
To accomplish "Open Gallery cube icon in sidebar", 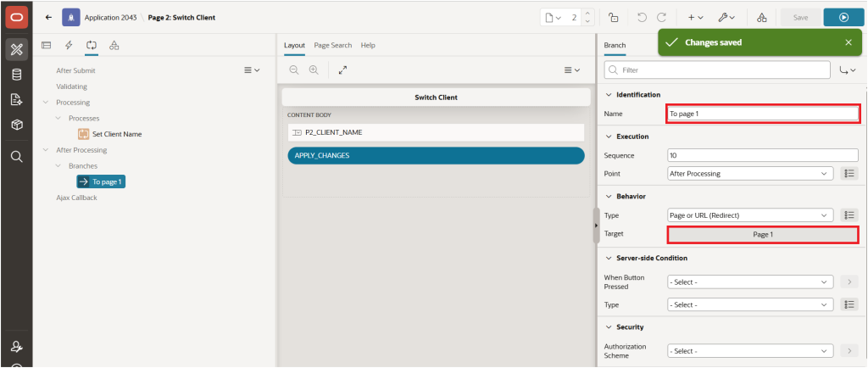I will pos(17,125).
